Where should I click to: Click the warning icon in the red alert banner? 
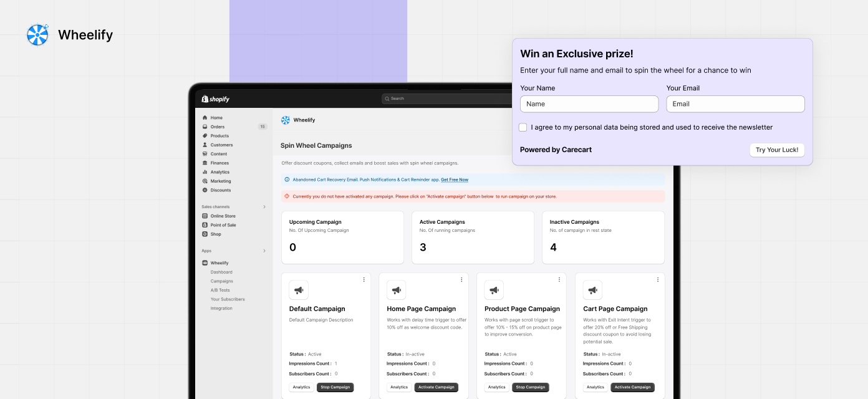287,196
